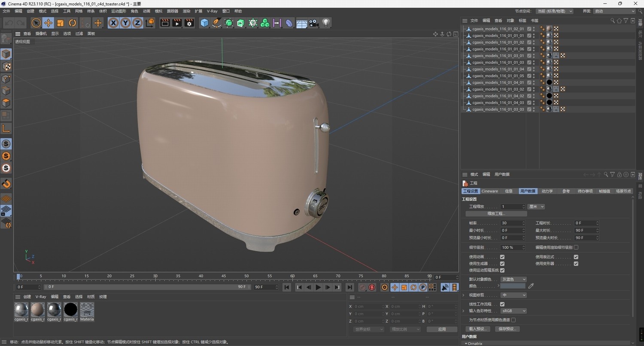
Task: Open the 默认对象颜色 灰蓝色 dropdown
Action: tap(513, 279)
